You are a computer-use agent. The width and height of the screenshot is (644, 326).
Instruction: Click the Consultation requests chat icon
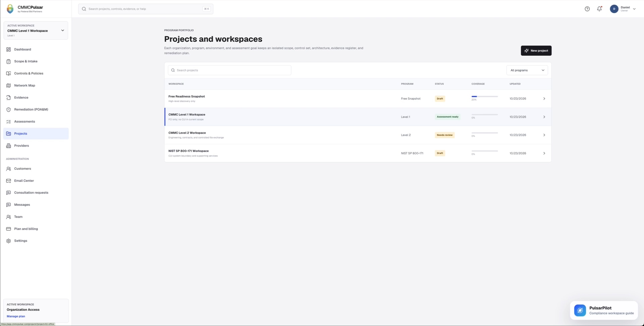[x=8, y=193]
